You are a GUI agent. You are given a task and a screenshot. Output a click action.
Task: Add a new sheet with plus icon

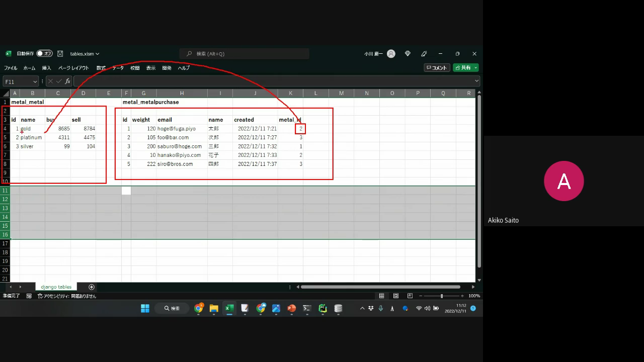92,287
